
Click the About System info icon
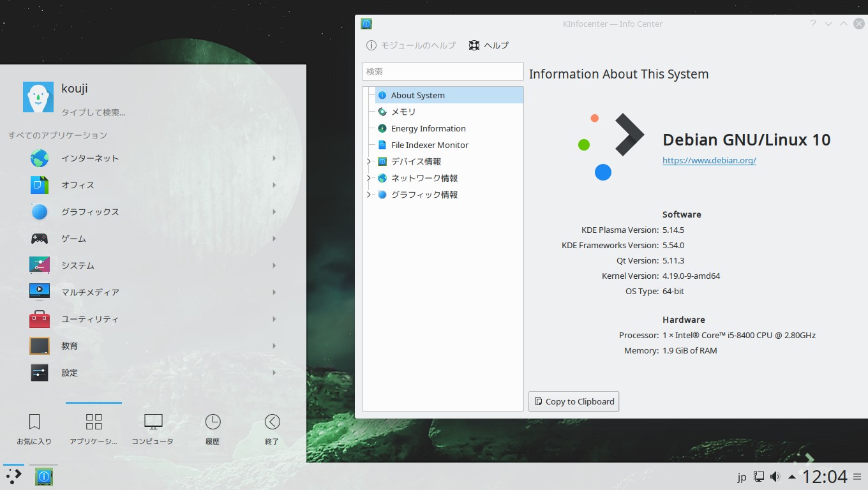tap(382, 95)
